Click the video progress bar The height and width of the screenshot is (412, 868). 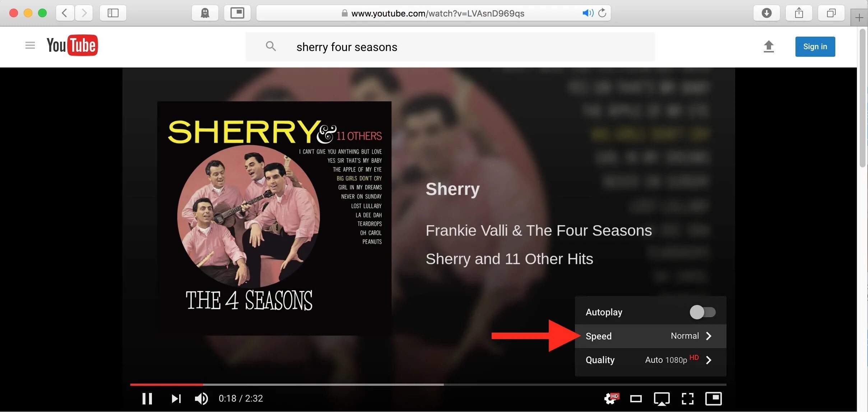428,384
